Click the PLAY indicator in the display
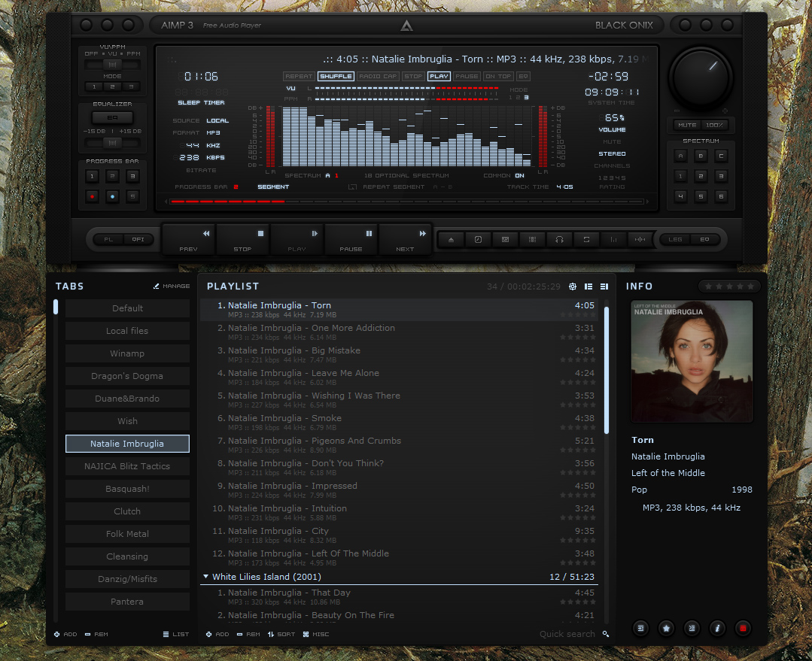The width and height of the screenshot is (812, 661). click(439, 76)
